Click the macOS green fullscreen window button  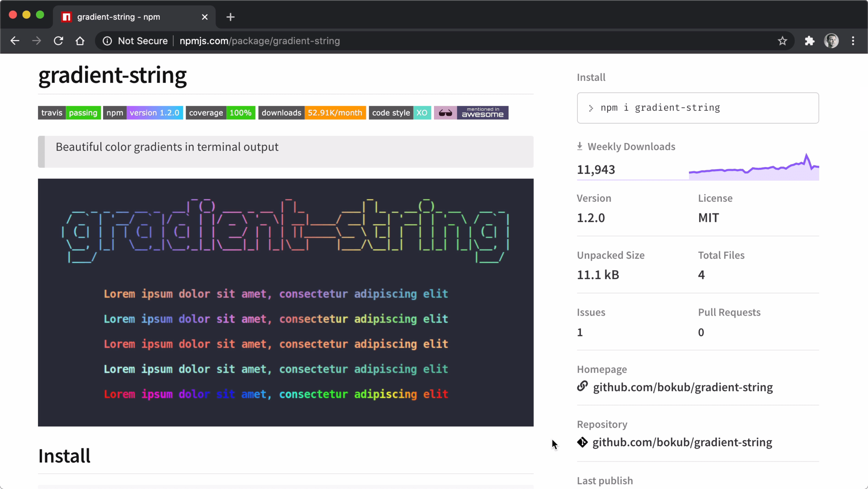point(40,15)
